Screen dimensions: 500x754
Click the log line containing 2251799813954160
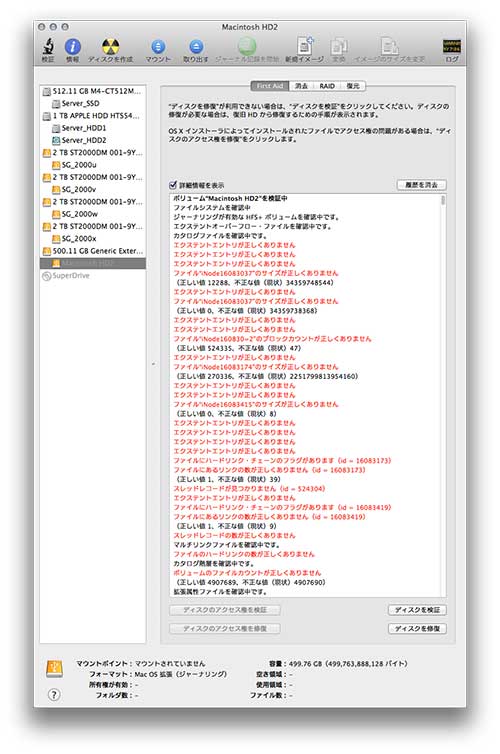coord(267,377)
